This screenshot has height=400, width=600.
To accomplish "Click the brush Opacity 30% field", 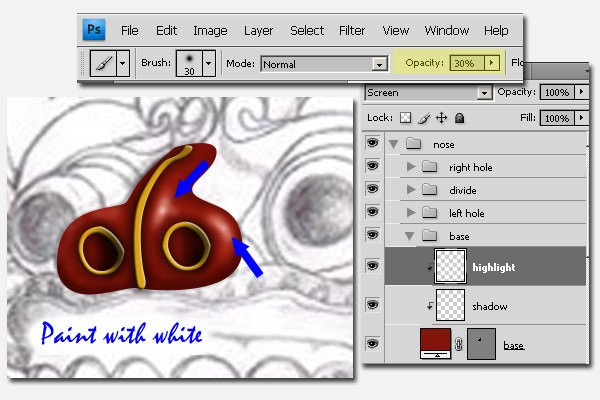I will [x=467, y=63].
